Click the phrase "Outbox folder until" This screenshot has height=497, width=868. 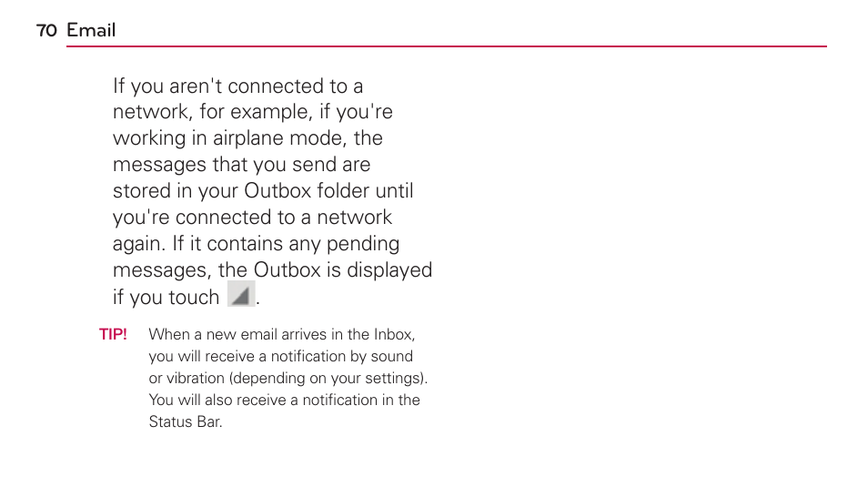coord(328,190)
